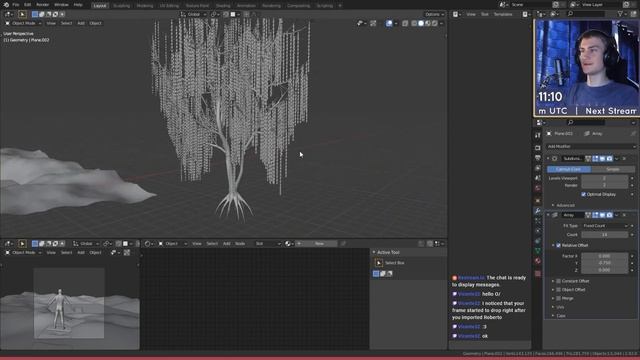Enable the Constant Offset checkbox
Screen dimensions: 640x360
(558, 281)
